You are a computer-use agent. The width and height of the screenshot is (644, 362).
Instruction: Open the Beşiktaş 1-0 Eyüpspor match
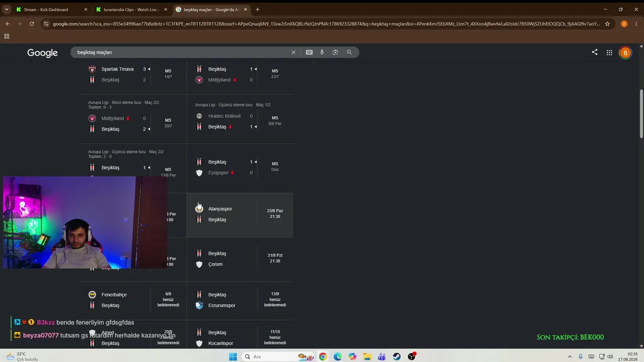(x=240, y=167)
